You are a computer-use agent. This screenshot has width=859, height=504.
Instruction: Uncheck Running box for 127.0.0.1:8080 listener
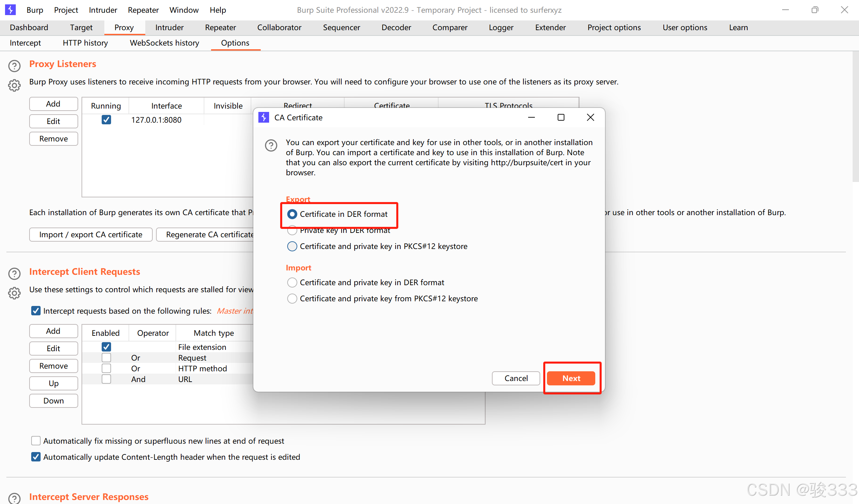[x=106, y=120]
